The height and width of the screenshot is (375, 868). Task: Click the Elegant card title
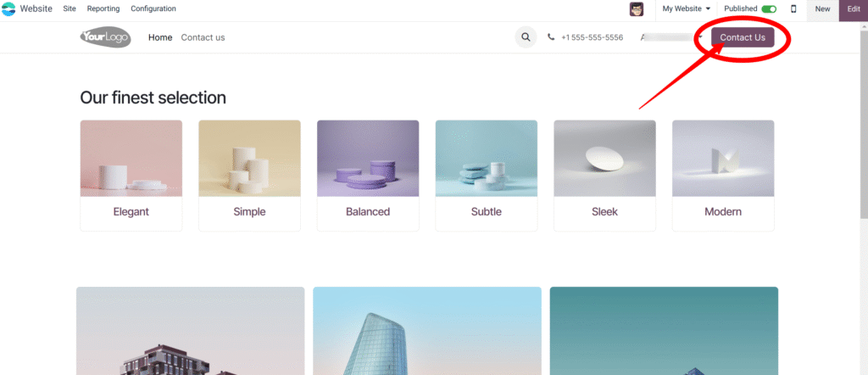[131, 211]
